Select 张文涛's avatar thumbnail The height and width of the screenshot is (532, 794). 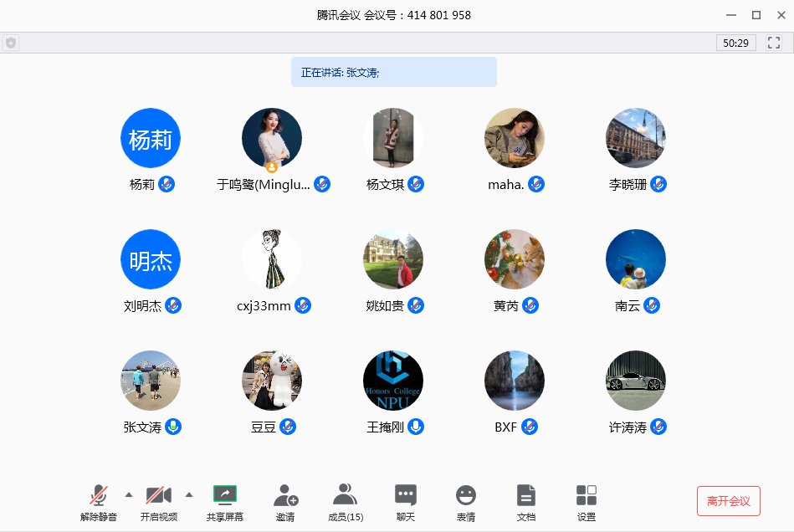(x=151, y=381)
